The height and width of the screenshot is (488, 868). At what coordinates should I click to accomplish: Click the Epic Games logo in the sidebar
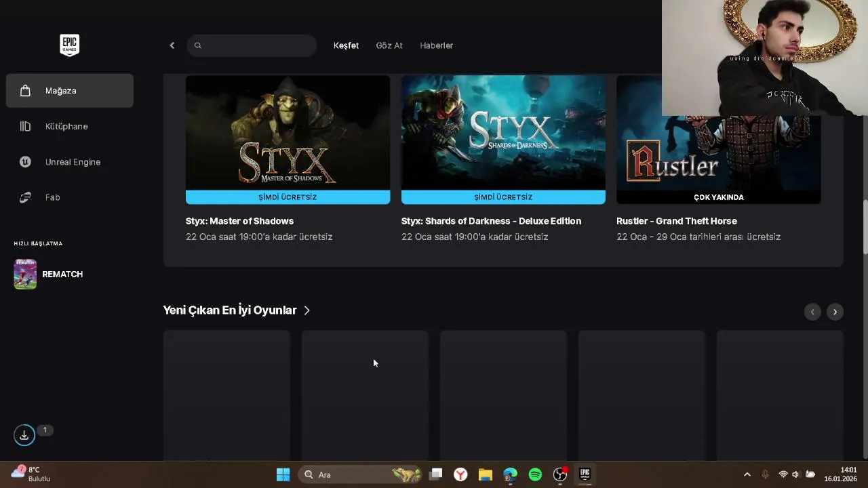click(x=69, y=45)
